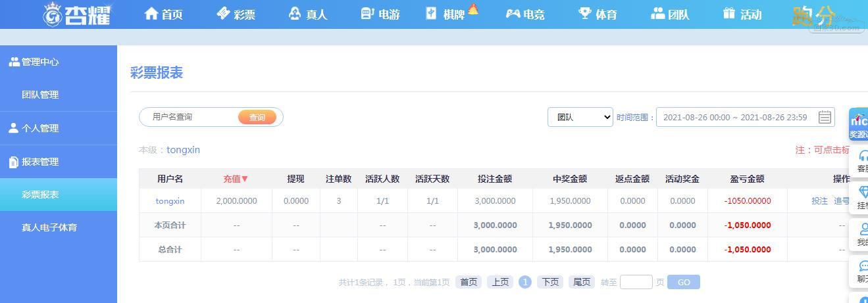This screenshot has width=868, height=303.
Task: Open the 团队 team nav item
Action: click(x=670, y=14)
